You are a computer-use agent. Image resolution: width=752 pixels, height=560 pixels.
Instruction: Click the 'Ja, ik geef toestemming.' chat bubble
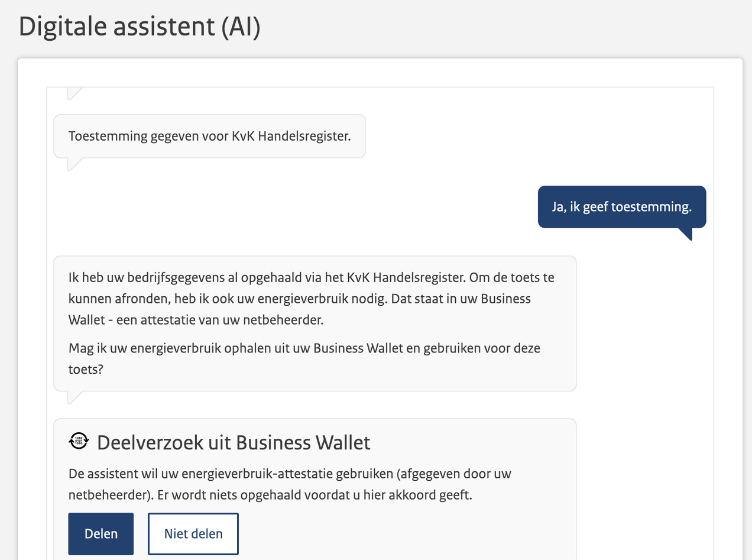coord(622,207)
